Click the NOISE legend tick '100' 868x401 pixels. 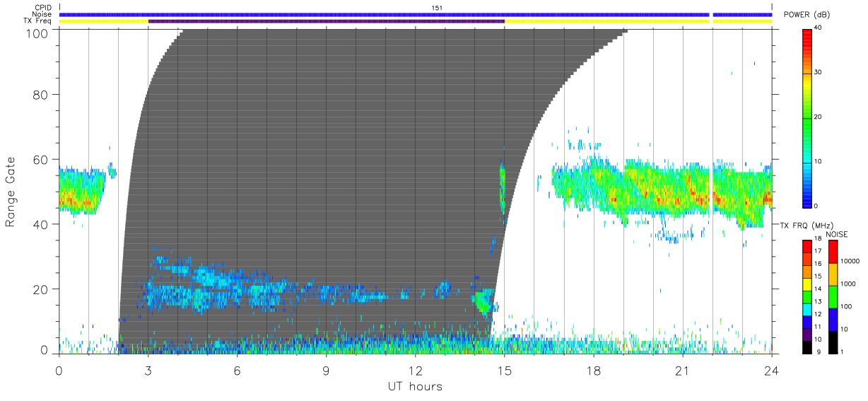click(848, 307)
